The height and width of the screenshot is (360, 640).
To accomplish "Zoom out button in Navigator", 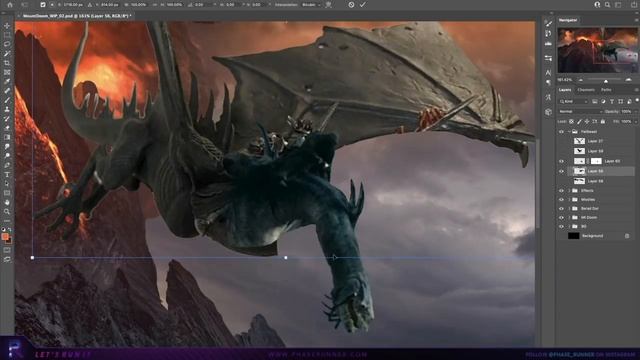I will pyautogui.click(x=580, y=80).
